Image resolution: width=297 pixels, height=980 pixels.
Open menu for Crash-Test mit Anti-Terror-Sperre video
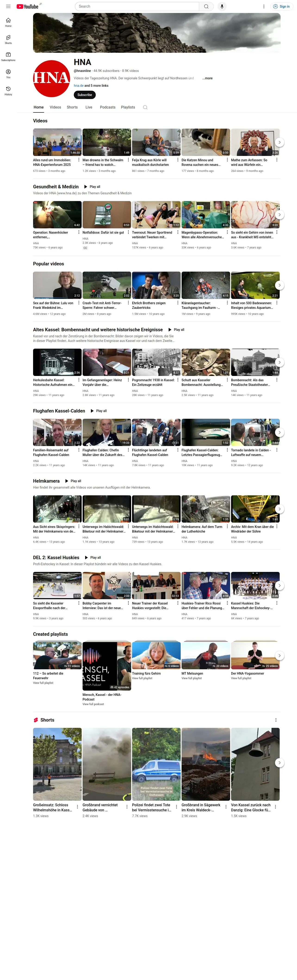click(x=128, y=303)
